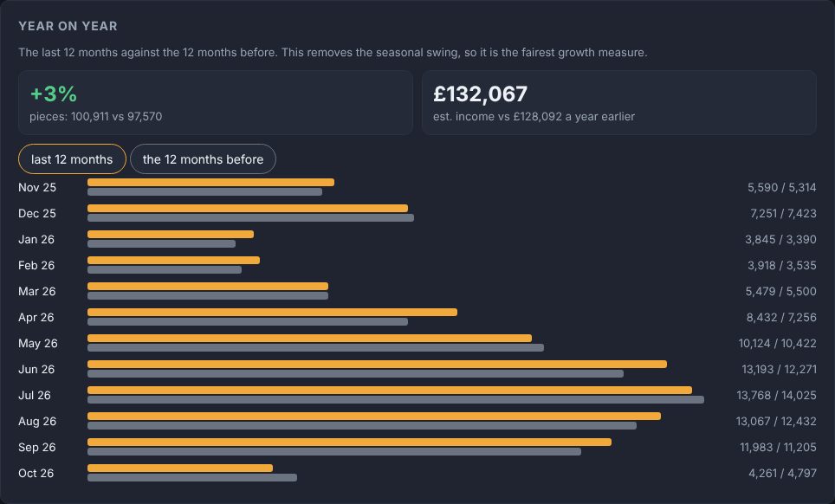Toggle "the 12 months before" series pill
The image size is (835, 504).
[203, 159]
